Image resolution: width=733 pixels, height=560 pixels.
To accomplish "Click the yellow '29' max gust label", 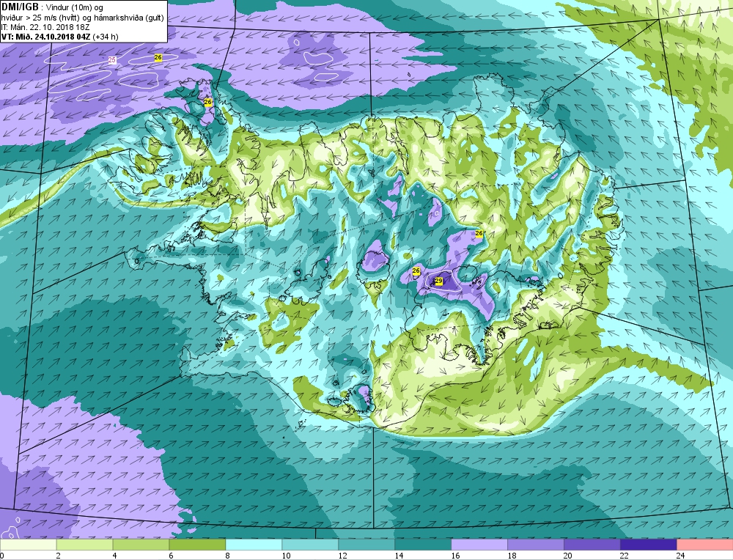I will [438, 281].
